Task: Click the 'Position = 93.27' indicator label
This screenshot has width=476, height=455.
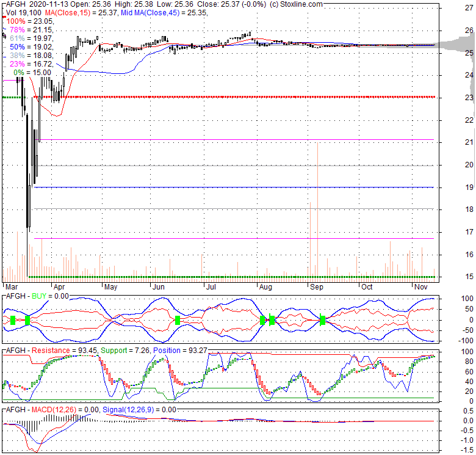Action: coord(179,351)
